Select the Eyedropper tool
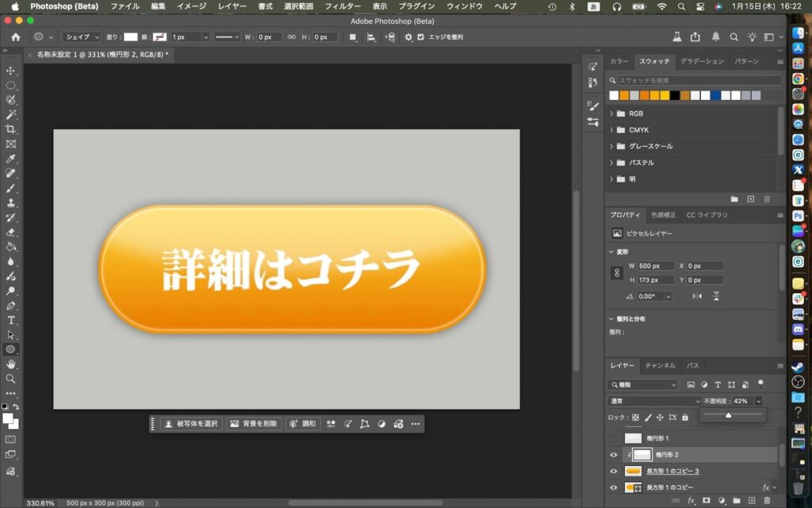 tap(11, 159)
